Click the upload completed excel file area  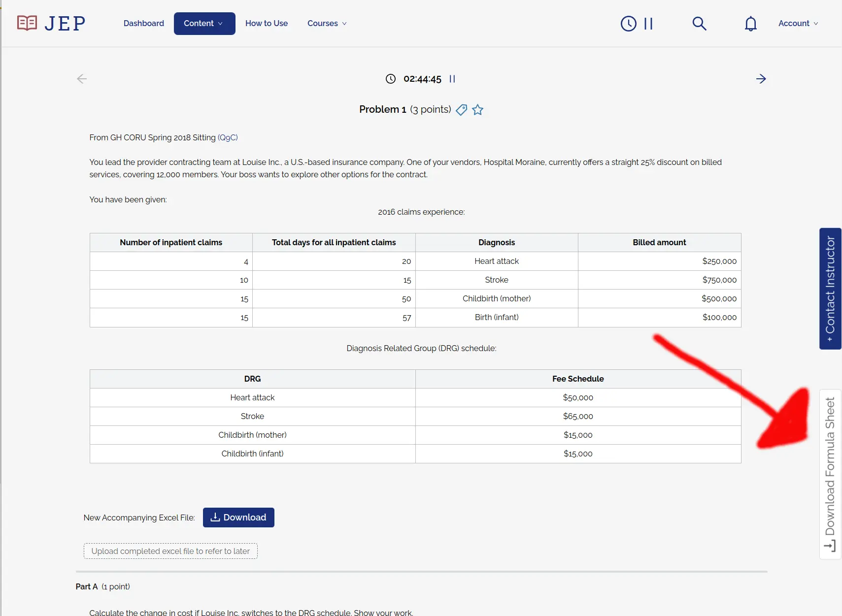170,551
